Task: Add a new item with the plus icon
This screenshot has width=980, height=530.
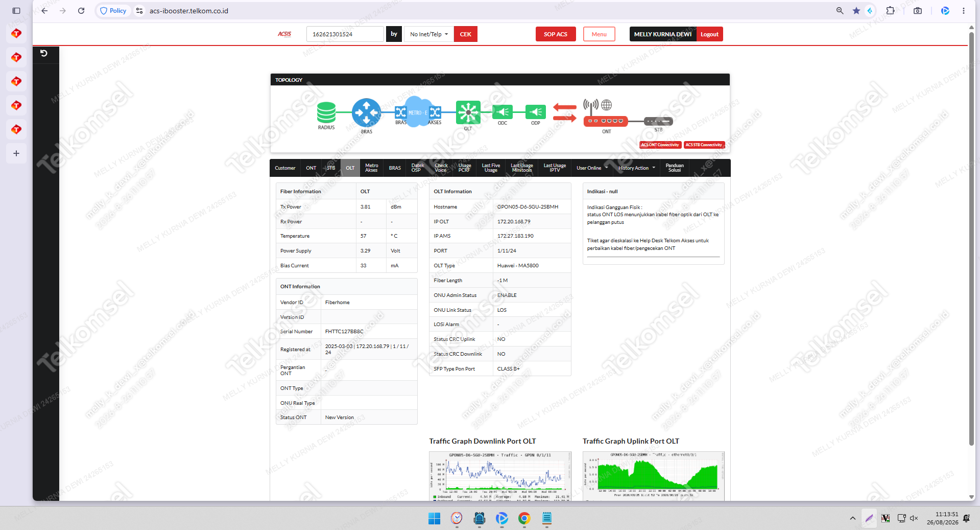Action: pyautogui.click(x=16, y=153)
